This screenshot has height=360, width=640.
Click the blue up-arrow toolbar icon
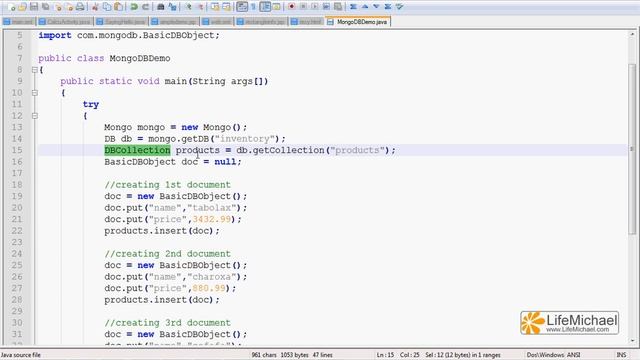tap(365, 7)
